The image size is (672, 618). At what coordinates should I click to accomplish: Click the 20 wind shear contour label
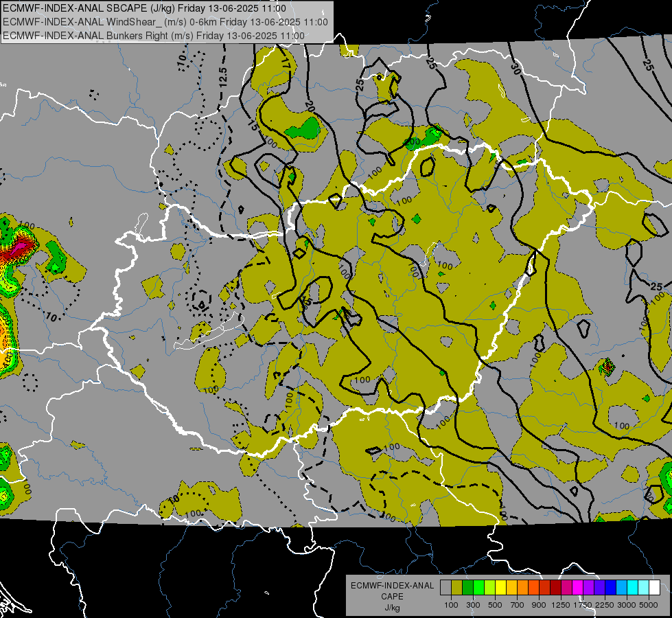tap(310, 106)
